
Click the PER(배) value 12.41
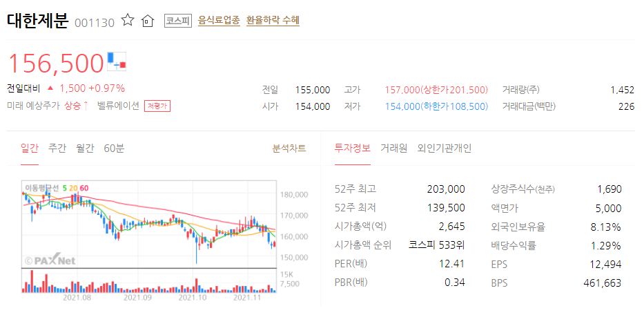click(x=453, y=264)
